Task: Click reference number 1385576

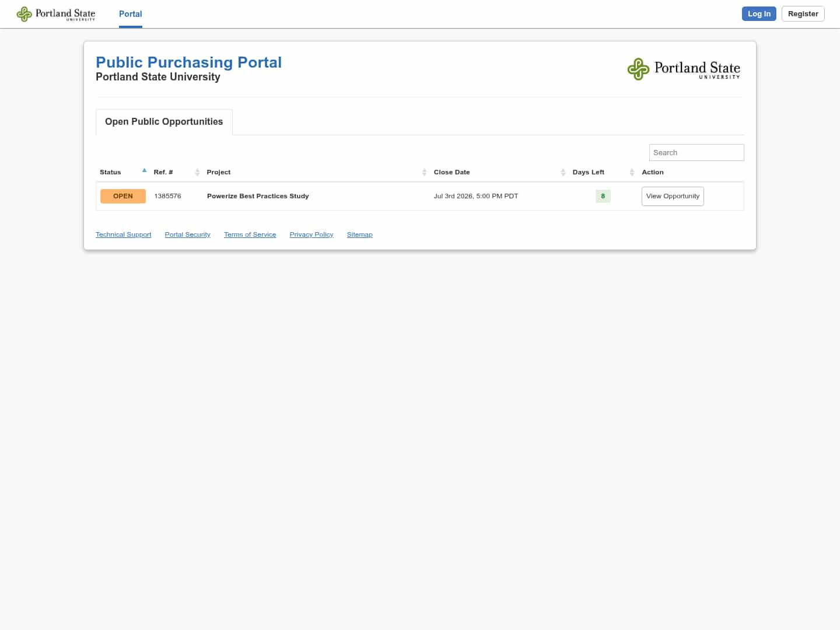Action: click(x=167, y=196)
